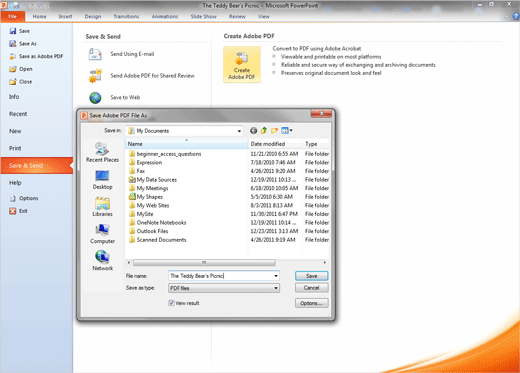Switch to the Insert ribbon tab
520x373 pixels.
pos(65,16)
